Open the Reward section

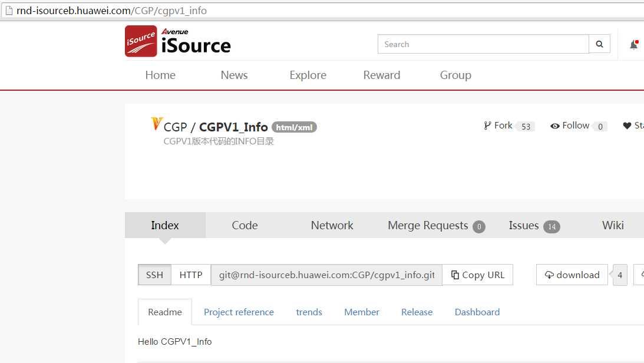[382, 75]
